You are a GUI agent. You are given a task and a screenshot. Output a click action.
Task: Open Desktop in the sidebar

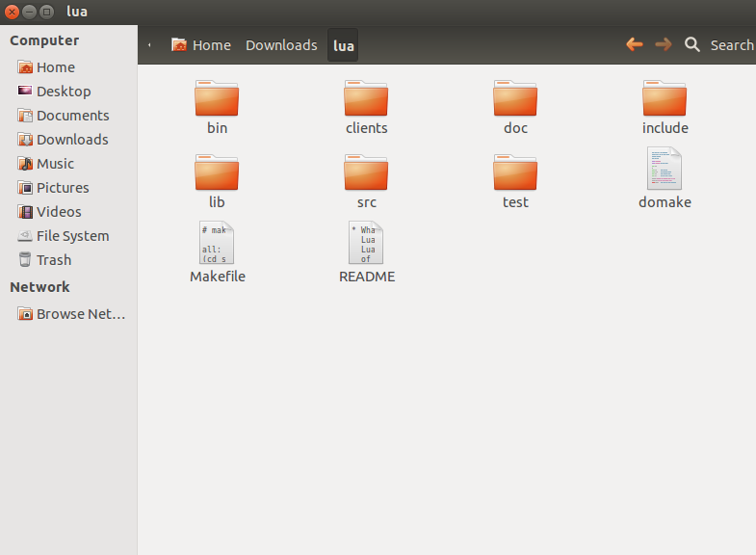tap(68, 92)
